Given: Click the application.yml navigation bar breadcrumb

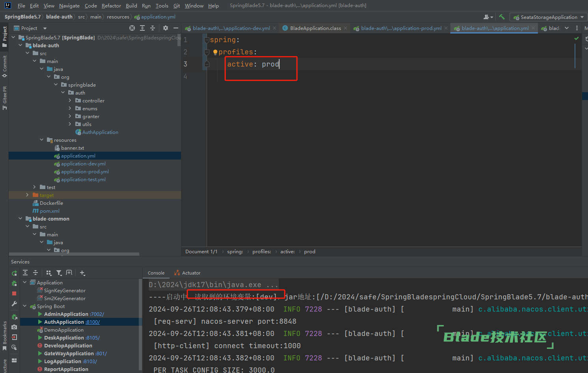Looking at the screenshot, I should tap(155, 17).
